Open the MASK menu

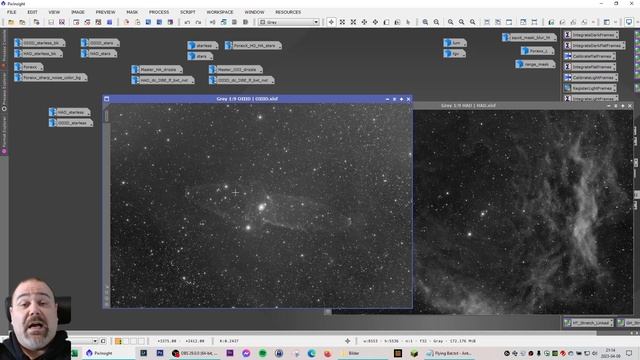click(132, 12)
